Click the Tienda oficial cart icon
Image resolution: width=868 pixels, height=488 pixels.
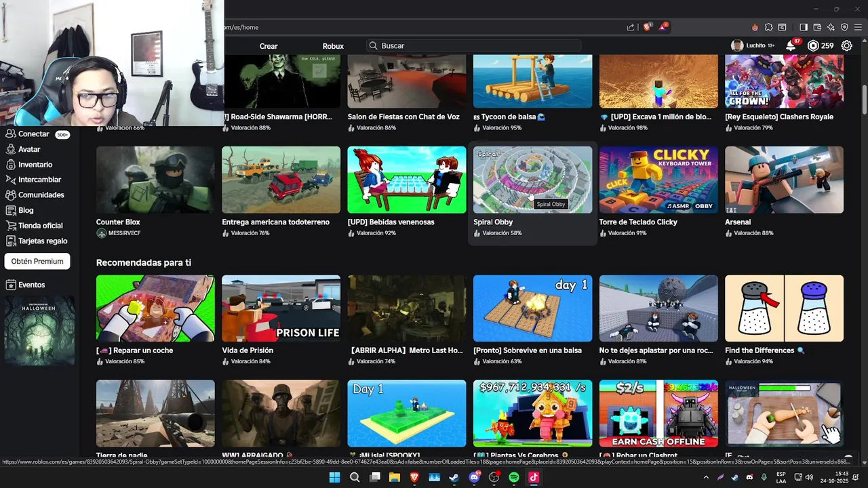click(x=10, y=226)
